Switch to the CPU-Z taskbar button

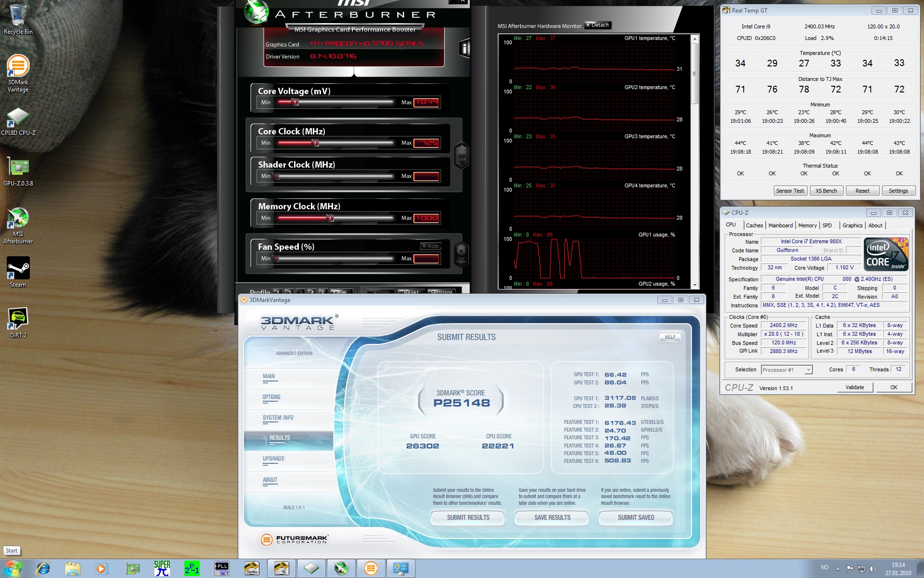click(311, 568)
